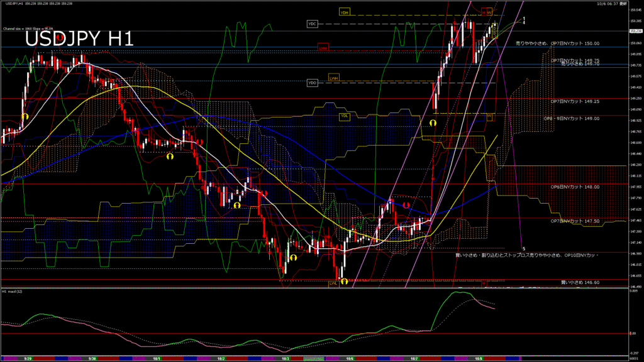Click the 10/7 date on time axis
Screen dimensions: 644x362
click(415, 358)
